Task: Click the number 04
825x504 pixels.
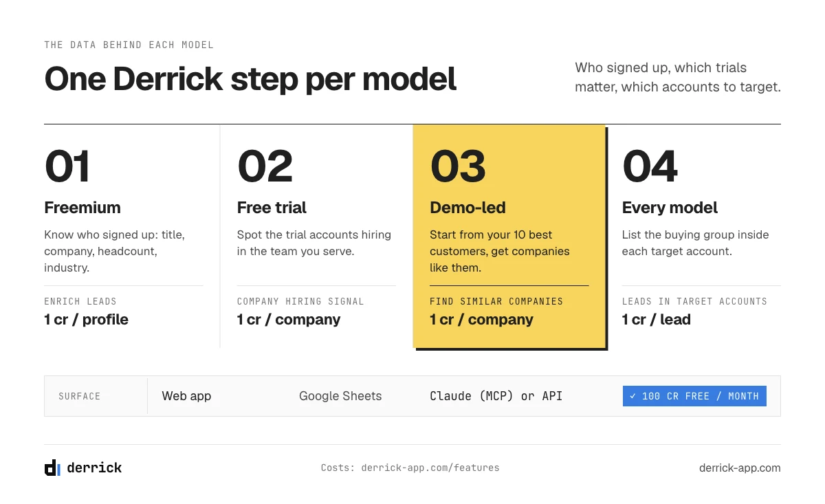Action: 650,166
